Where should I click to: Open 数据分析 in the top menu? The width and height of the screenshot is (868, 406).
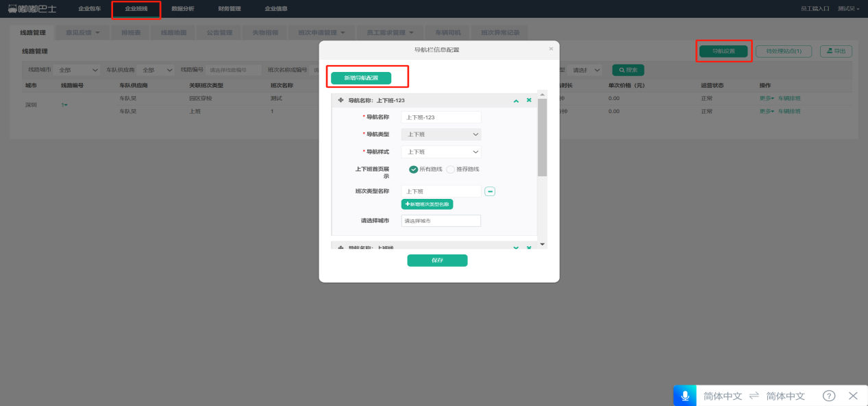click(182, 9)
